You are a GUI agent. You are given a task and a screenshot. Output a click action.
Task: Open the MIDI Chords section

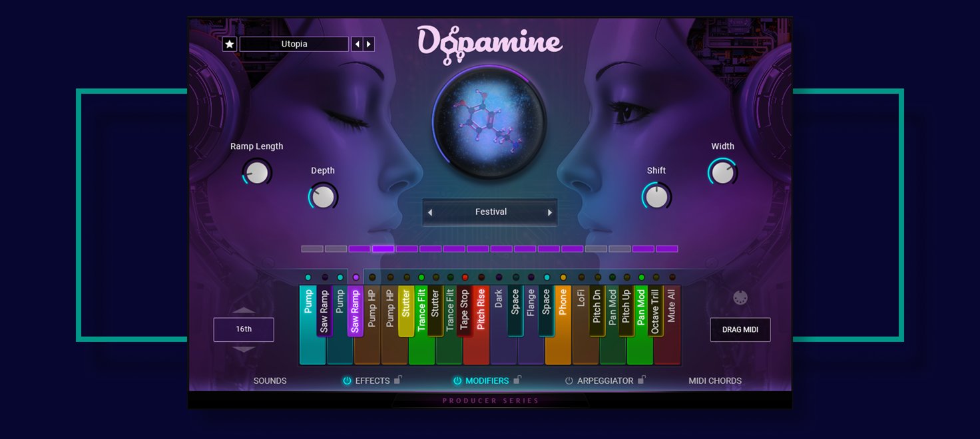(x=714, y=380)
